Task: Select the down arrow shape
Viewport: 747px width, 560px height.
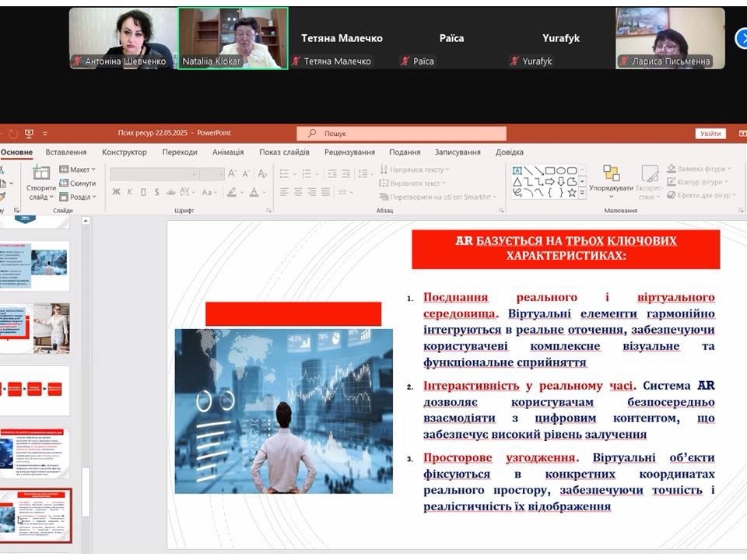Action: [561, 181]
